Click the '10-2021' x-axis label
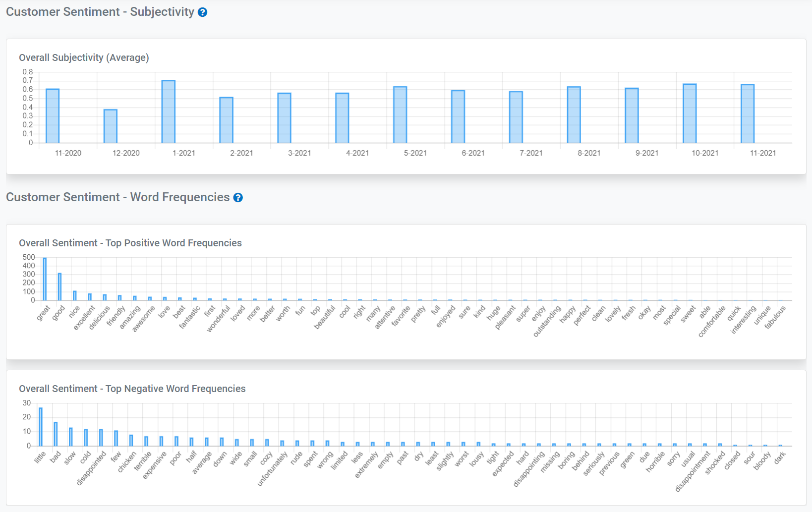This screenshot has height=512, width=812. coord(705,153)
